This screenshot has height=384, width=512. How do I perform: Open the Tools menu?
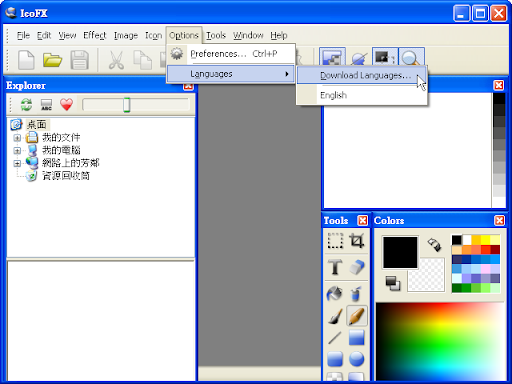click(x=216, y=35)
